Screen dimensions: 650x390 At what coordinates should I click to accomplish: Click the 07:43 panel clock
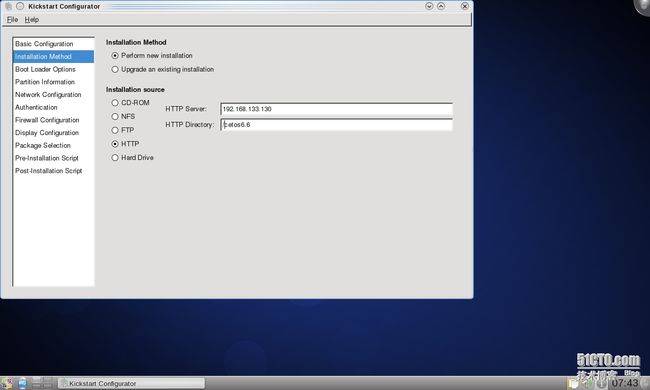click(625, 383)
